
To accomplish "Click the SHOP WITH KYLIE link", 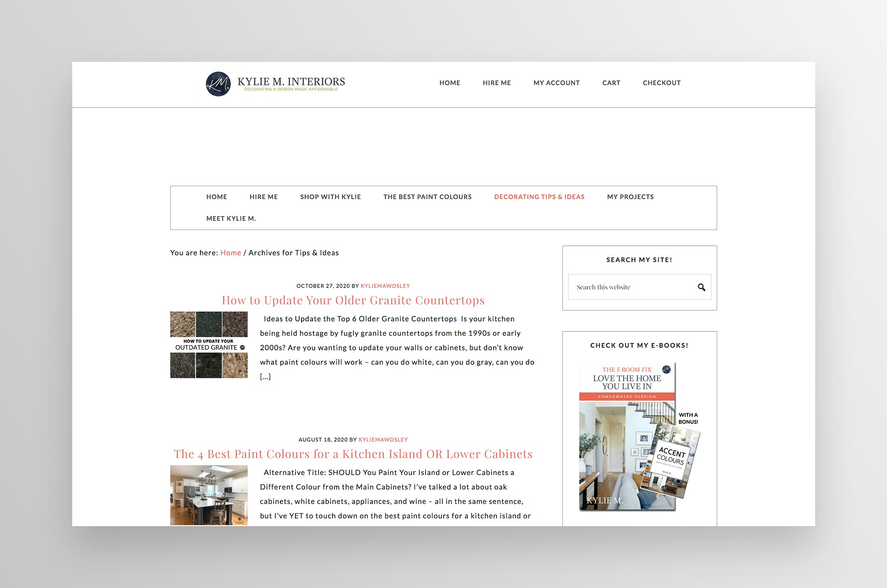I will [x=330, y=197].
